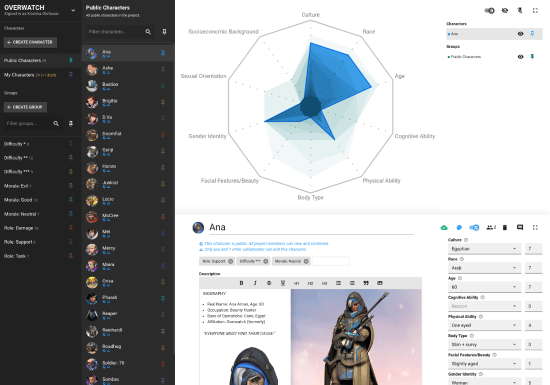Toggle visibility eye for Ana in chart legend
The height and width of the screenshot is (385, 550).
point(521,34)
